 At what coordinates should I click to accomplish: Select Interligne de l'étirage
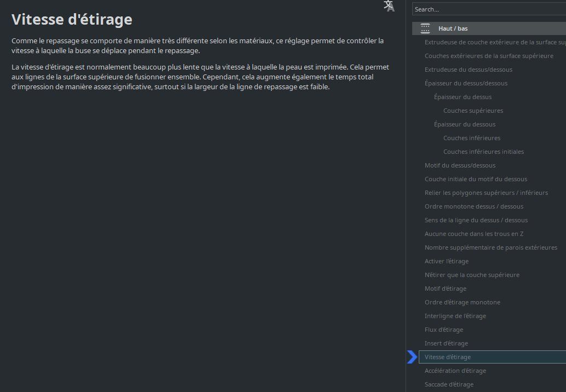[x=455, y=316]
